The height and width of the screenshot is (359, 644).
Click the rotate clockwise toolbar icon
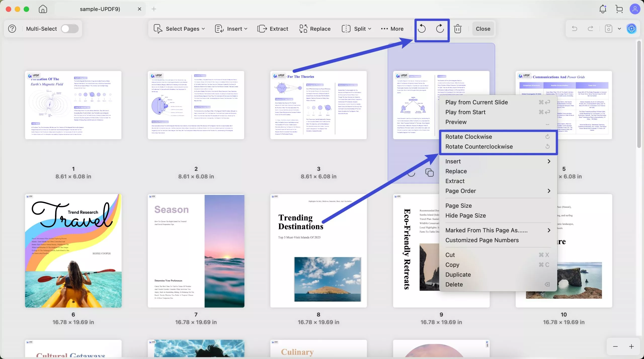point(440,29)
